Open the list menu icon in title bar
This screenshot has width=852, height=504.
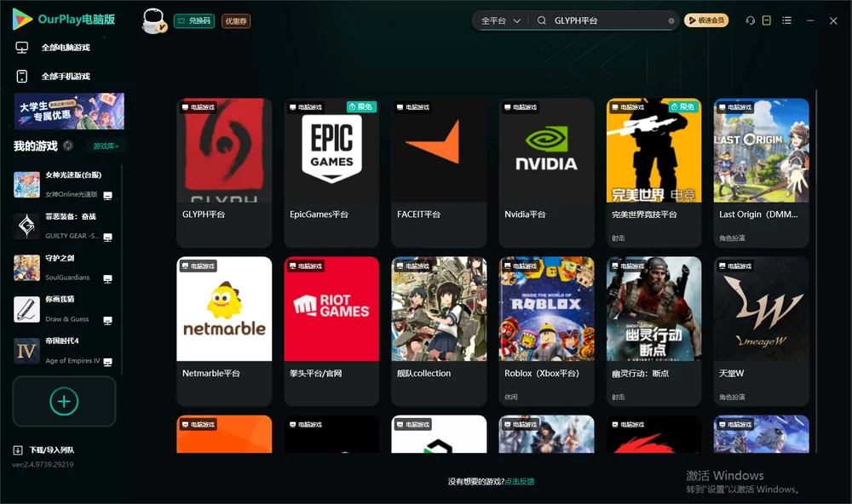(x=786, y=20)
